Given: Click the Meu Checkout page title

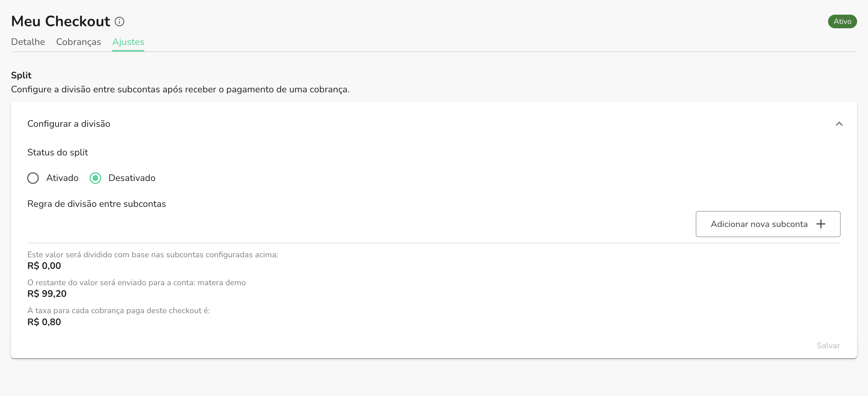Looking at the screenshot, I should [x=60, y=21].
